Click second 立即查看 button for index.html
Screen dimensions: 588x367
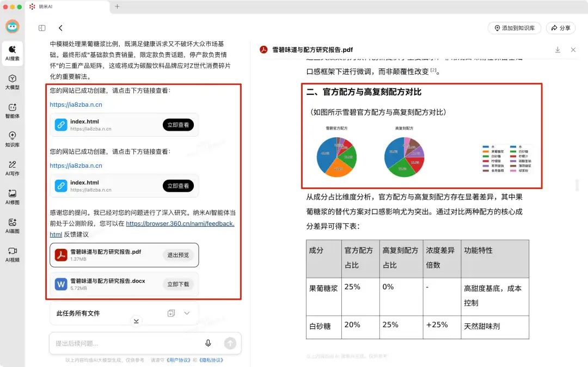coord(178,186)
